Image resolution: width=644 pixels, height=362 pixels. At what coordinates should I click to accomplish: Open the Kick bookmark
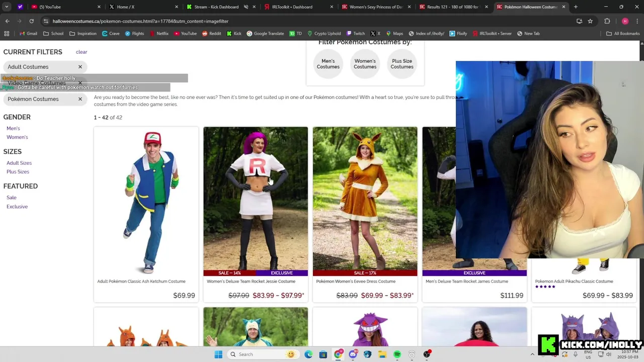(234, 34)
